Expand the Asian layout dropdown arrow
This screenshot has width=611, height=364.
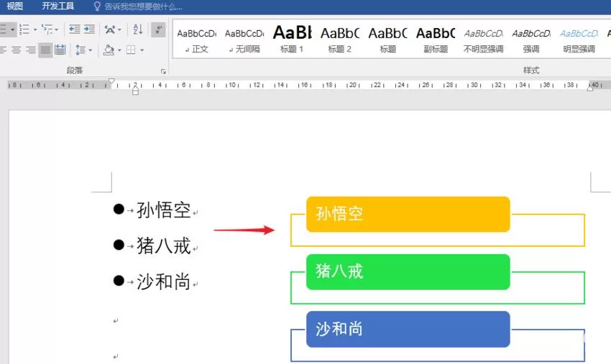119,29
